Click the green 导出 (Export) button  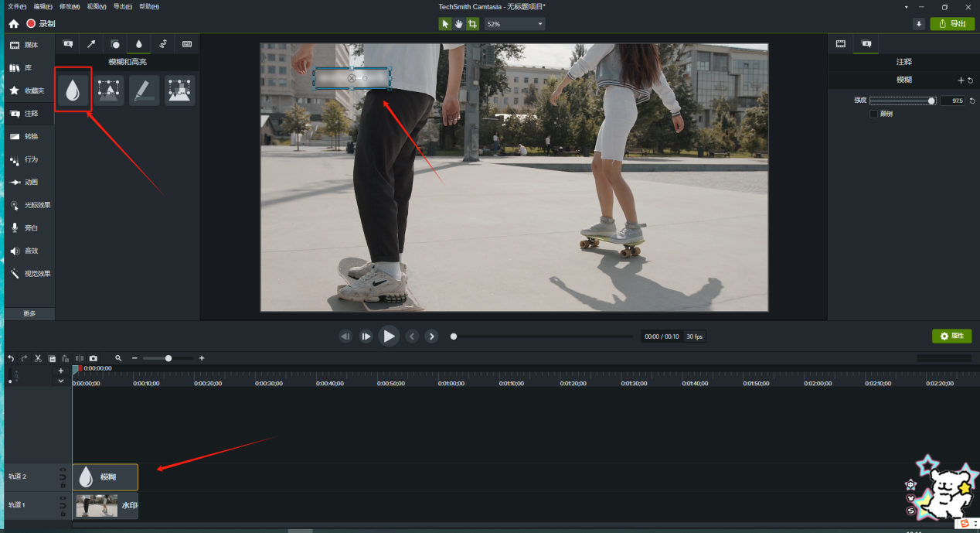[x=952, y=24]
